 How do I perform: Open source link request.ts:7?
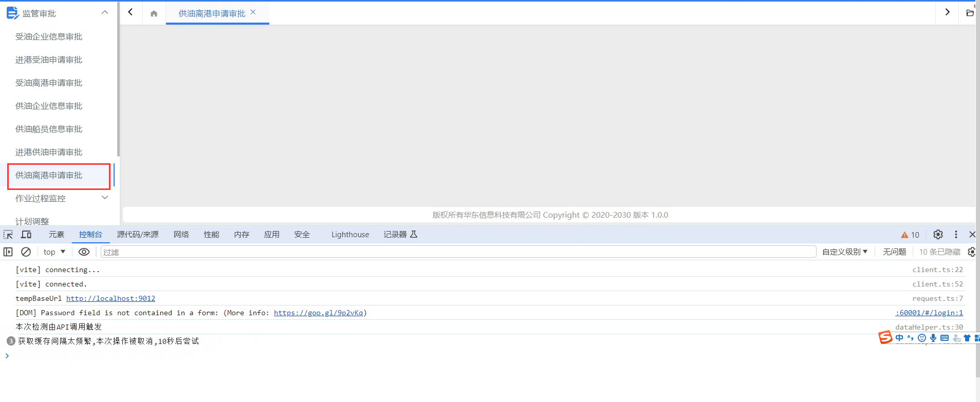pos(938,298)
